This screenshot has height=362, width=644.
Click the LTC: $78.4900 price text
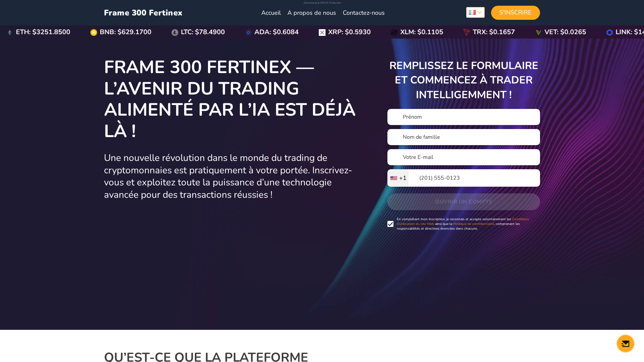pyautogui.click(x=203, y=32)
